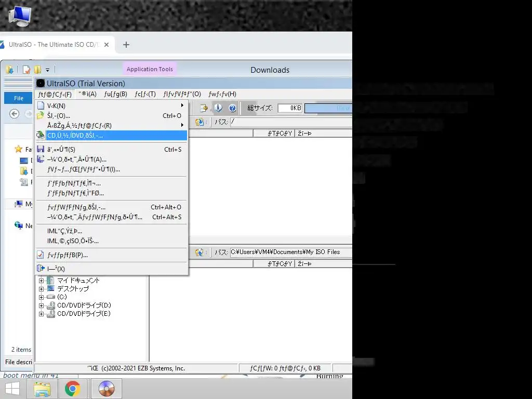Screen dimensions: 532x399
Task: Click the lower pane size column header
Action: (x=274, y=263)
